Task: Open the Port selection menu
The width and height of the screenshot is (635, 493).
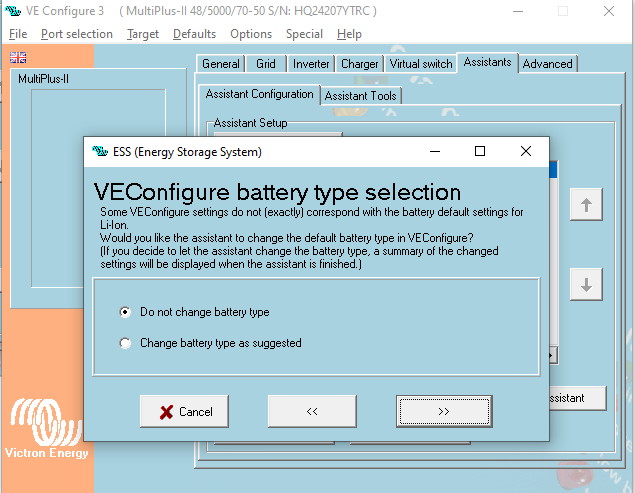Action: pos(77,34)
